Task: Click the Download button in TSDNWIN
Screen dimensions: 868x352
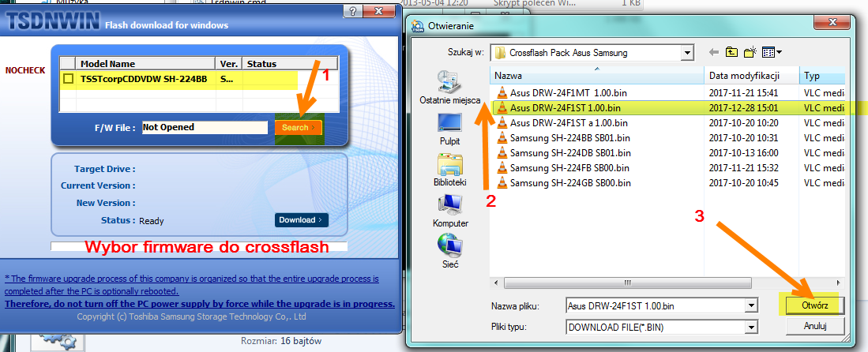Action: point(301,219)
